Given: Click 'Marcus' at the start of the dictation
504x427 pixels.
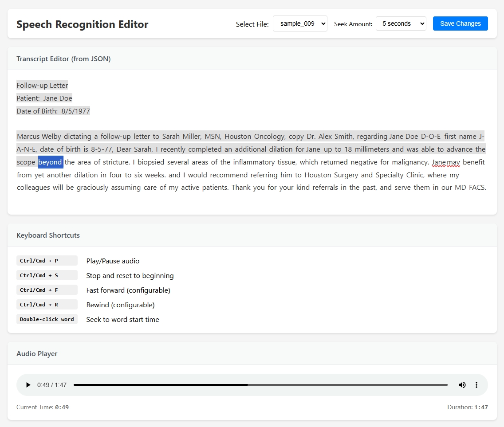Looking at the screenshot, I should (x=28, y=137).
